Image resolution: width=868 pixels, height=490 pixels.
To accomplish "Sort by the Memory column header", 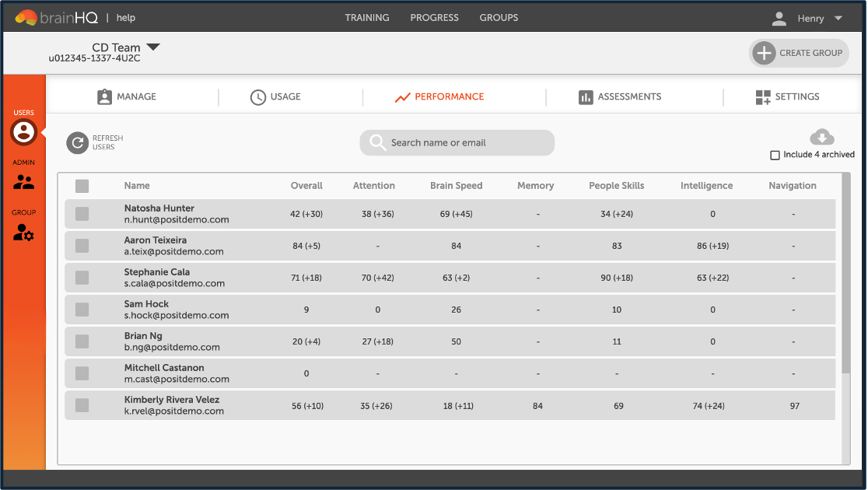I will pos(535,185).
